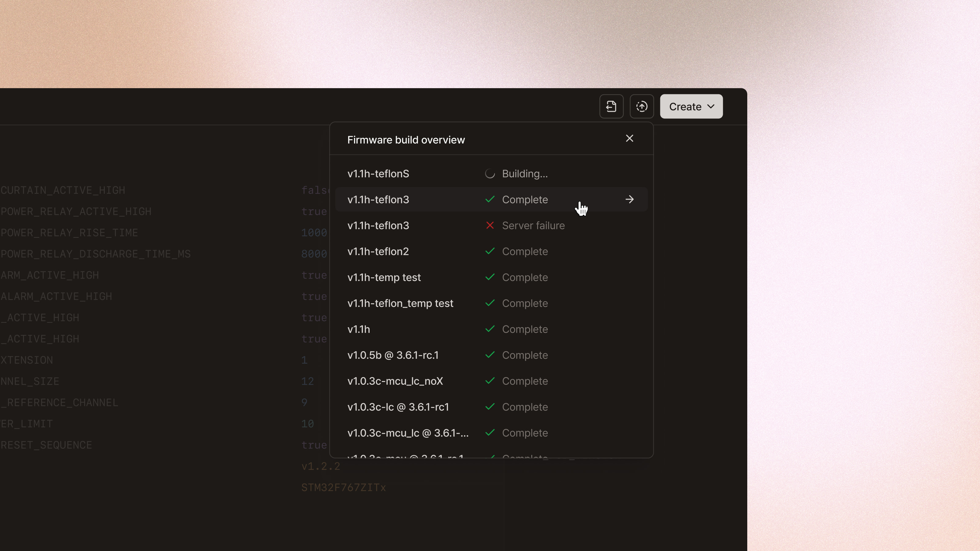Click the red Server failure X icon
This screenshot has width=980, height=551.
click(490, 226)
